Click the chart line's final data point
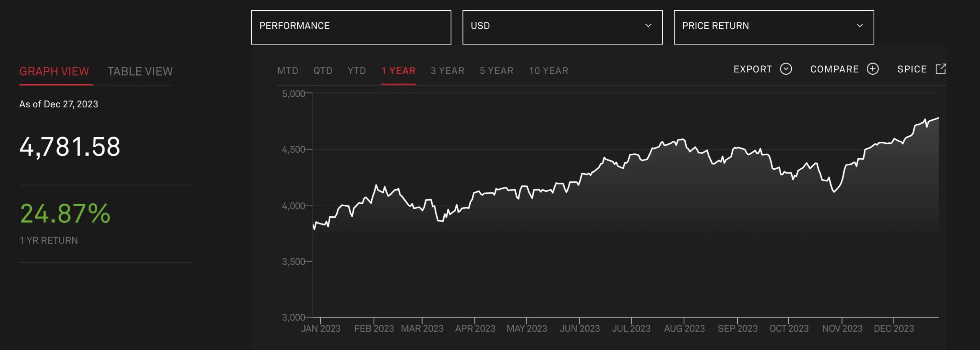This screenshot has height=350, width=980. [938, 118]
